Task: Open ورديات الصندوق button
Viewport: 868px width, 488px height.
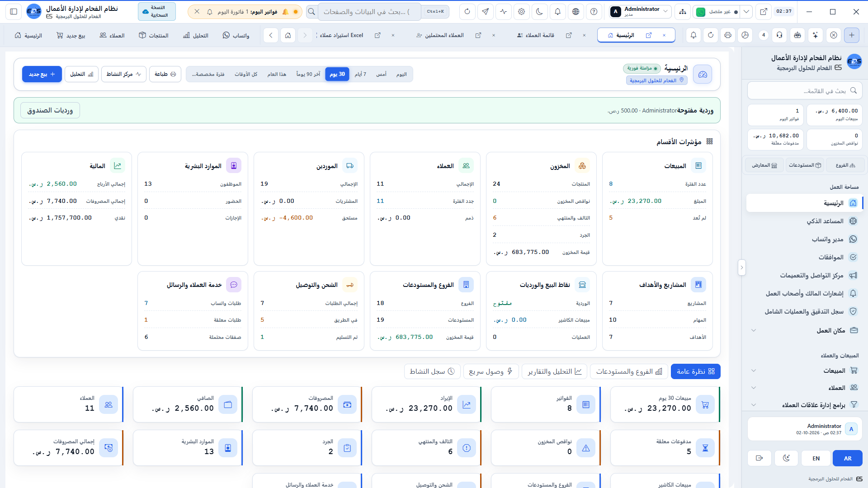Action: tap(50, 110)
